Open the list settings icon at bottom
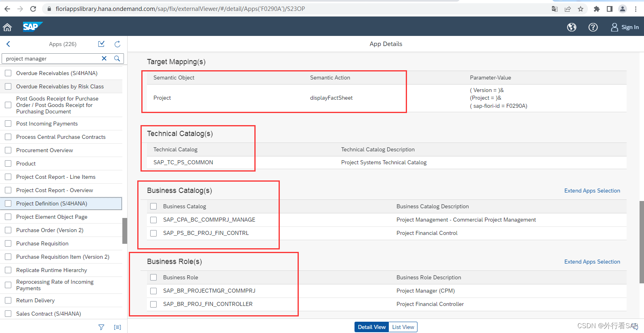The height and width of the screenshot is (333, 644). click(x=117, y=327)
